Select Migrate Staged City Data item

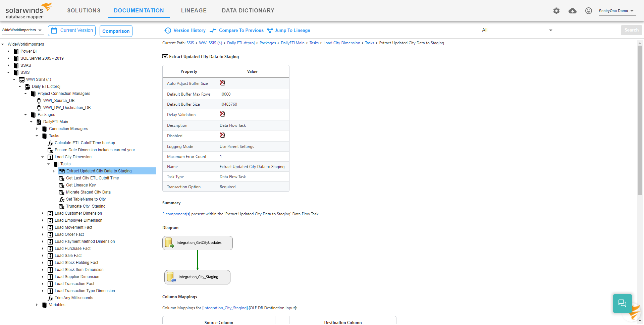pos(88,192)
